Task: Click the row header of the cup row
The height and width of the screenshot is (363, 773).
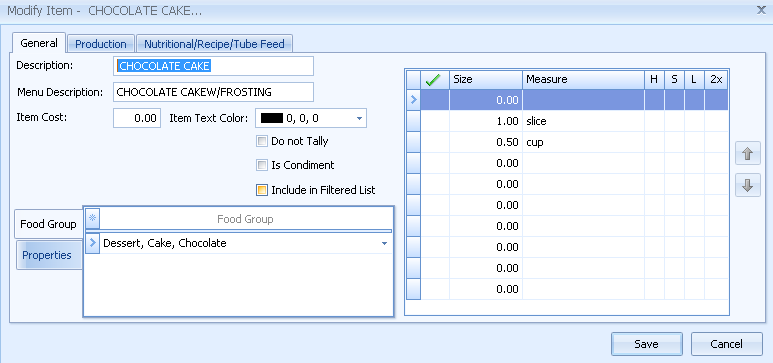Action: pyautogui.click(x=413, y=142)
